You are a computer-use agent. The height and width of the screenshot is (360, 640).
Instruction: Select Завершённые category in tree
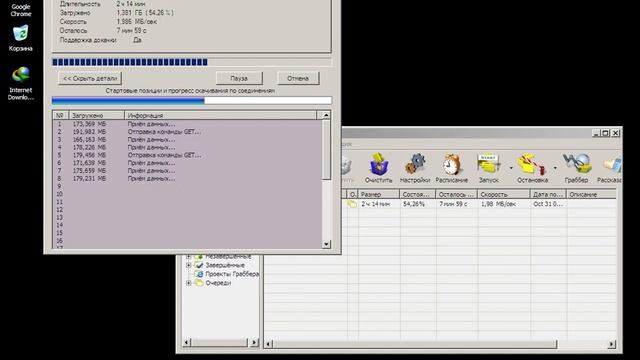225,265
